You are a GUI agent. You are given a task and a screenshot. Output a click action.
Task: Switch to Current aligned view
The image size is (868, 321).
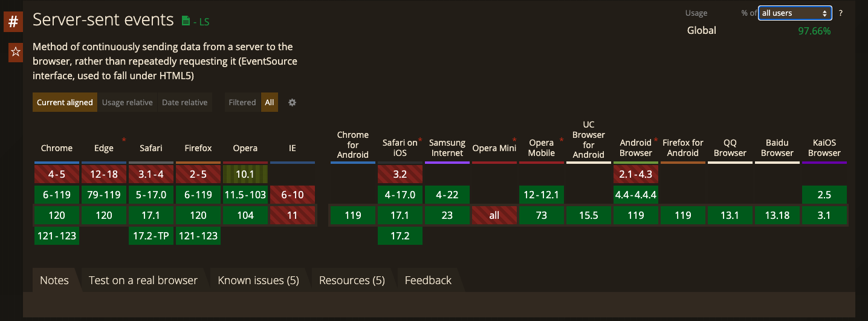point(65,103)
